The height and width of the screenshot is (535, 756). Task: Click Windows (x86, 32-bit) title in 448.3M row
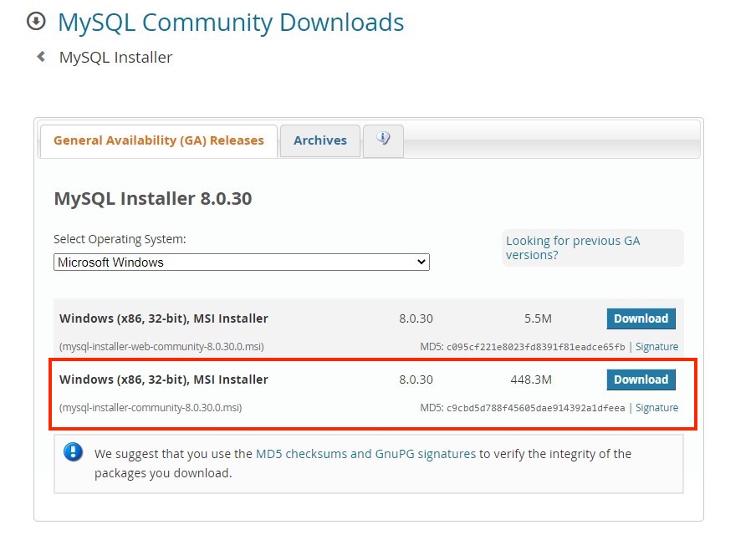pos(163,380)
